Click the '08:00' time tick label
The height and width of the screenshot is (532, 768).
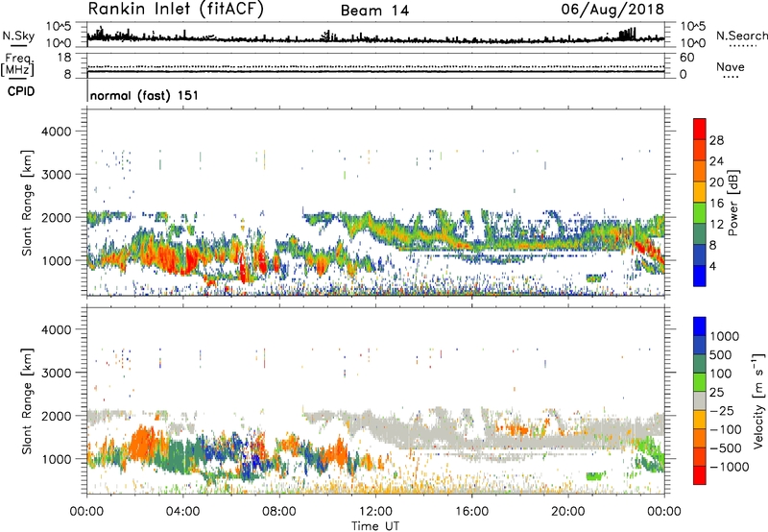pos(279,512)
